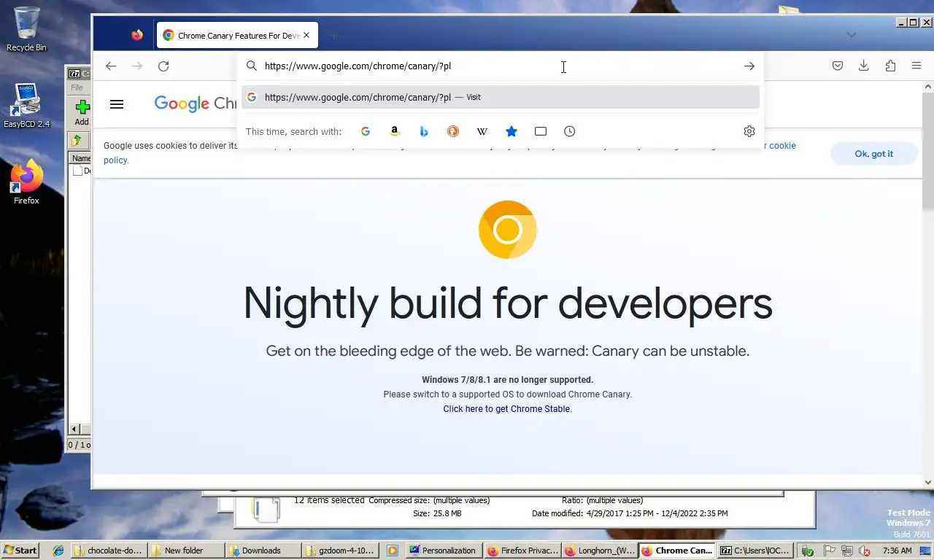Open the Firefox extensions button
Screen dimensions: 934x560
890,66
